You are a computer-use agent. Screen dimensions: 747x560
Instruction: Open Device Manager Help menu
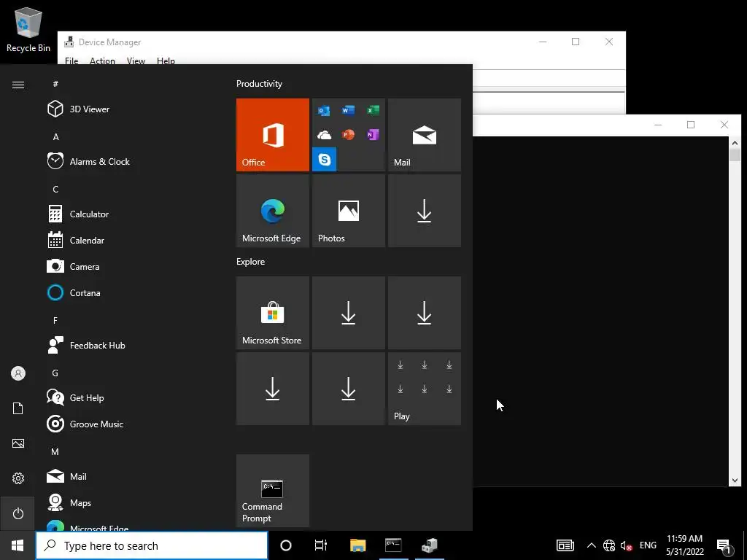[x=166, y=61]
